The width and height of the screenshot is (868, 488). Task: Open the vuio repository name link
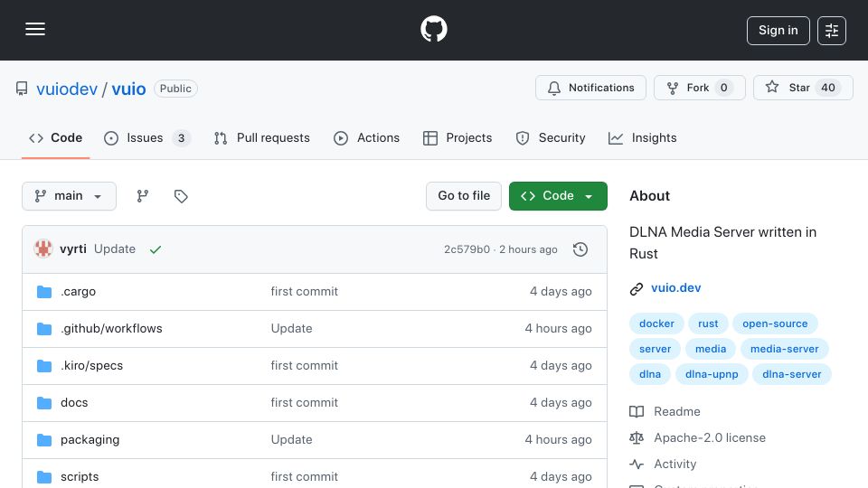(128, 89)
